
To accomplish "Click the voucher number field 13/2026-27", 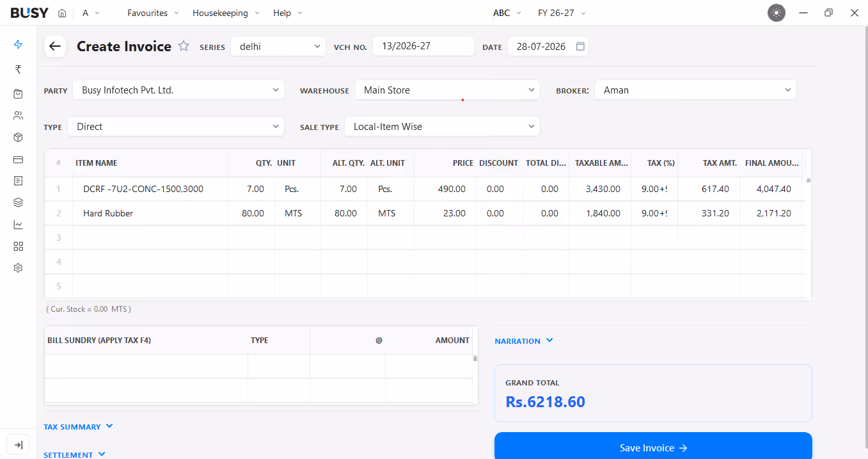I will click(x=423, y=46).
